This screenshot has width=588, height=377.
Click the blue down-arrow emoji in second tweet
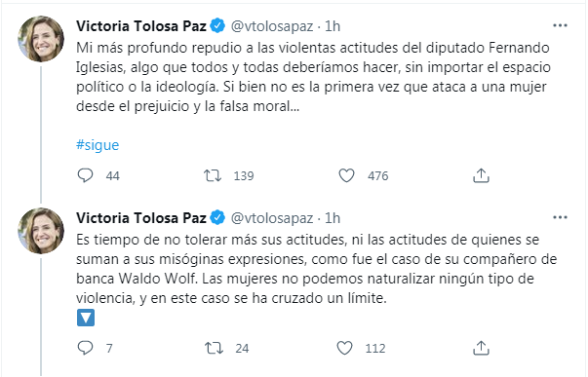coord(86,318)
